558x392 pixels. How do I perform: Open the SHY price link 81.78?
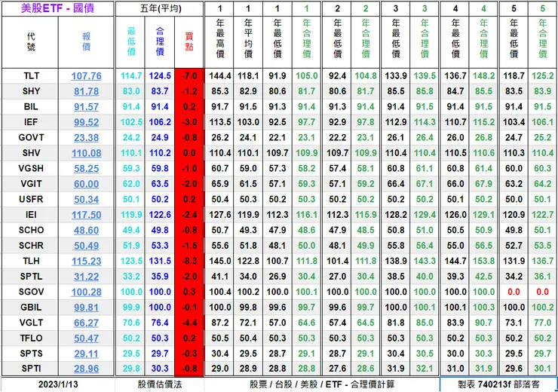[86, 91]
